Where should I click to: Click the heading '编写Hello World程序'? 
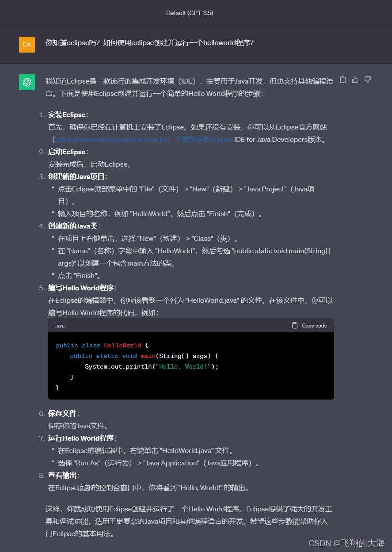point(81,288)
